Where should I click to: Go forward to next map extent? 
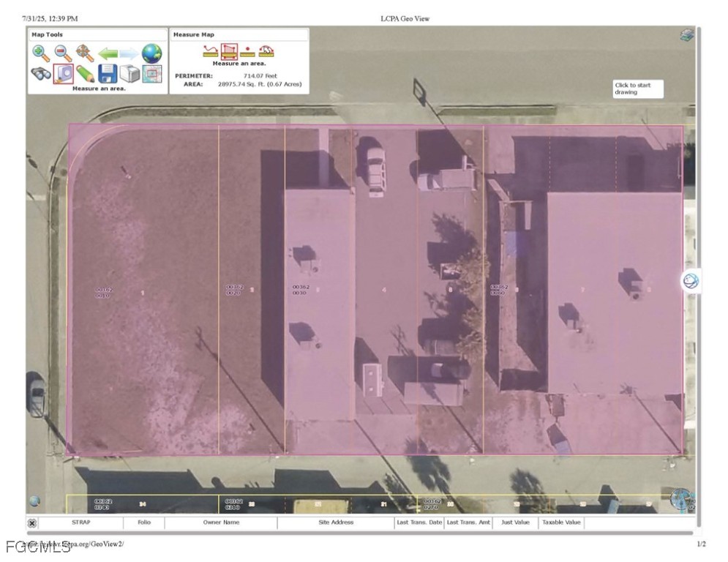(x=130, y=53)
